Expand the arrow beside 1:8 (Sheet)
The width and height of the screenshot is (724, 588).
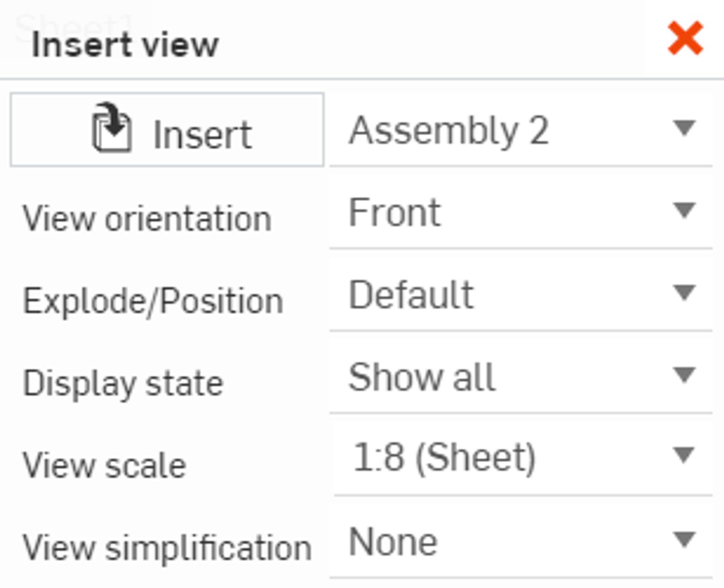(684, 456)
